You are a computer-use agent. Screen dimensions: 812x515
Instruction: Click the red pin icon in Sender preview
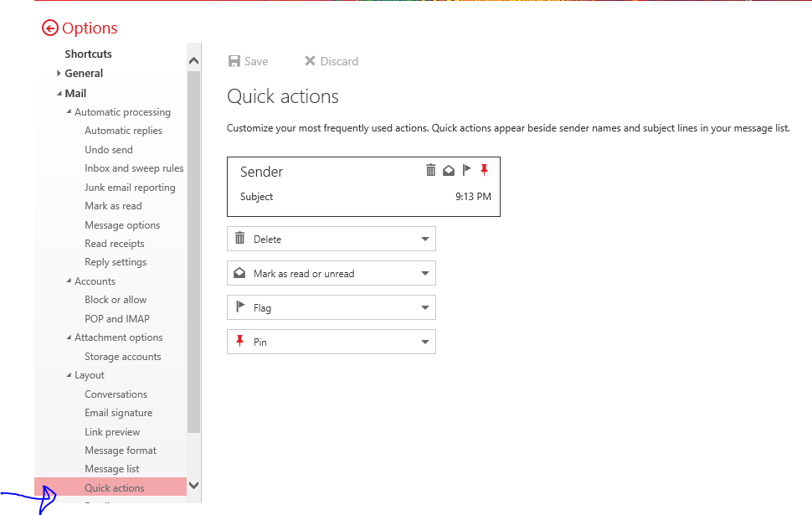[x=484, y=171]
